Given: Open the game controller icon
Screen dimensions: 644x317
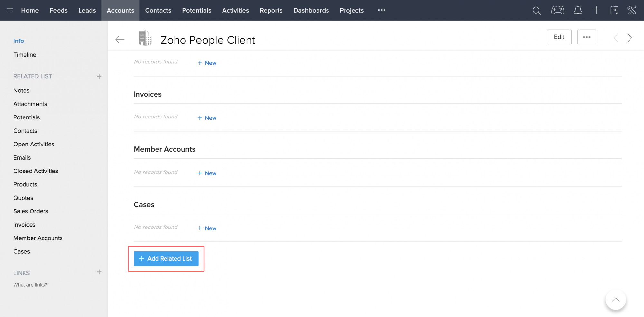Looking at the screenshot, I should click(557, 11).
